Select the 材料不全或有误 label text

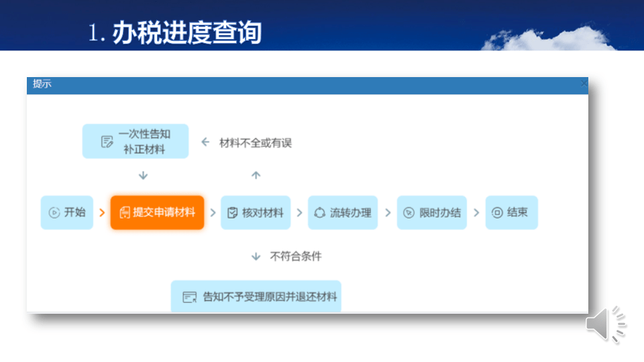click(256, 143)
